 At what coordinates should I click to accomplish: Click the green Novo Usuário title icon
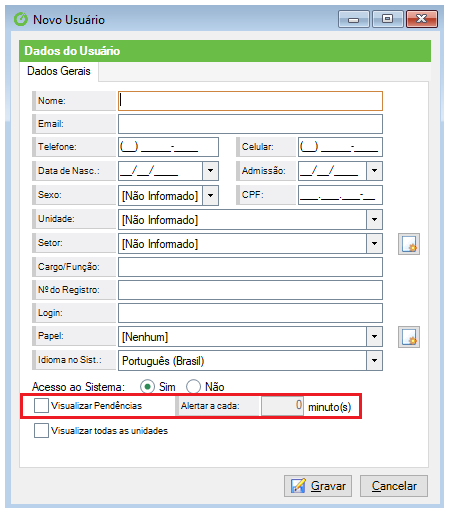(x=21, y=19)
